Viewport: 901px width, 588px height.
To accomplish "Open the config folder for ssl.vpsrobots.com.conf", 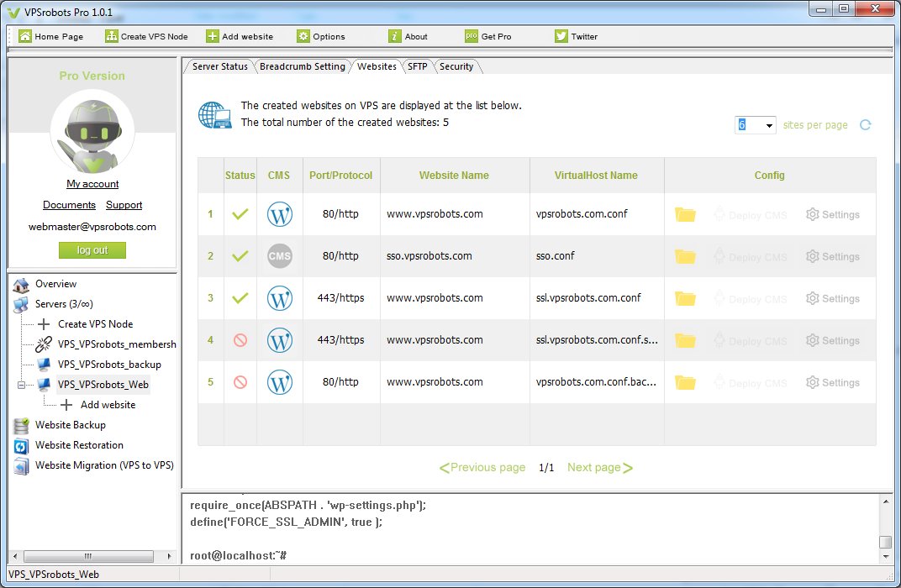I will [685, 298].
